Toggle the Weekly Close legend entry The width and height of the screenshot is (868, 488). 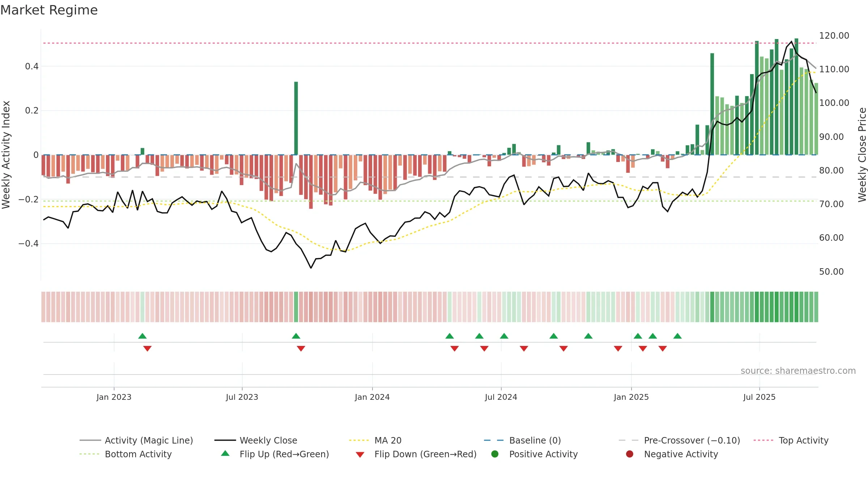pos(256,440)
